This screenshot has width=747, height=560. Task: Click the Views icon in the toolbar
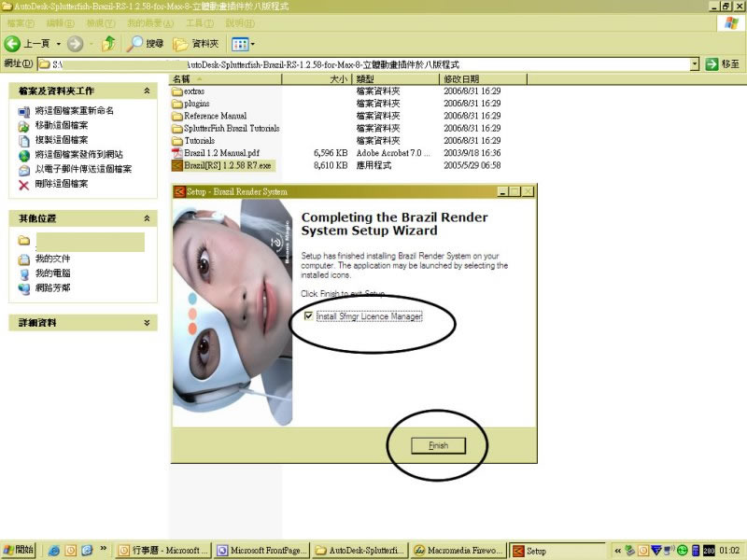[240, 44]
